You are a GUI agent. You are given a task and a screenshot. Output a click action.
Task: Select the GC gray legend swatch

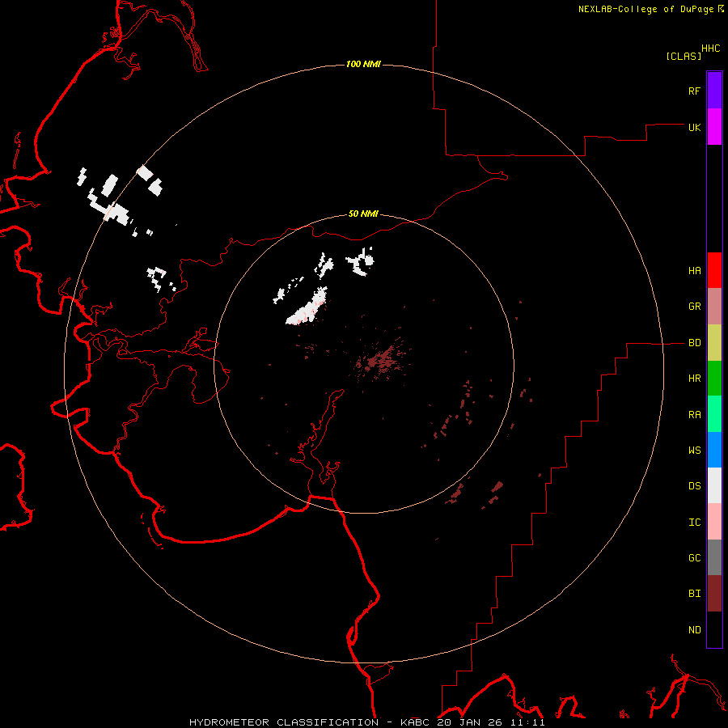click(x=714, y=557)
